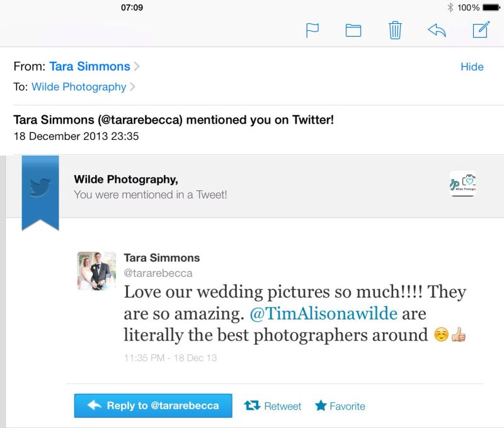Compose a new email message
This screenshot has height=428, width=504.
pos(481,30)
